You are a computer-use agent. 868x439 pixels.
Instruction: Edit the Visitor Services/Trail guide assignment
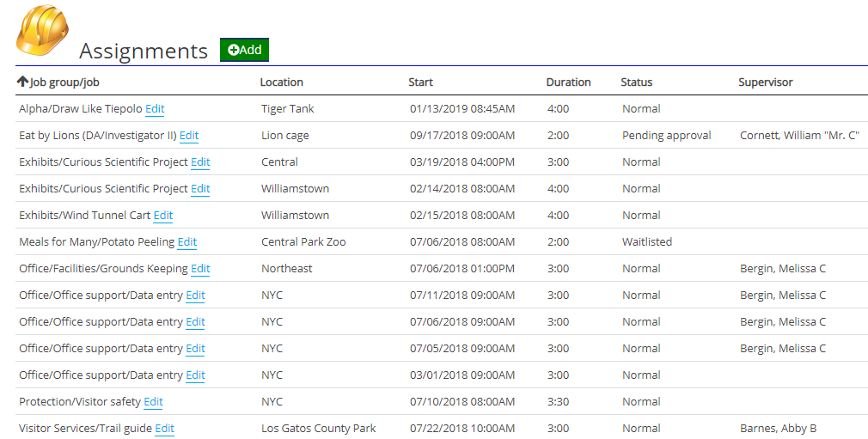pyautogui.click(x=164, y=429)
